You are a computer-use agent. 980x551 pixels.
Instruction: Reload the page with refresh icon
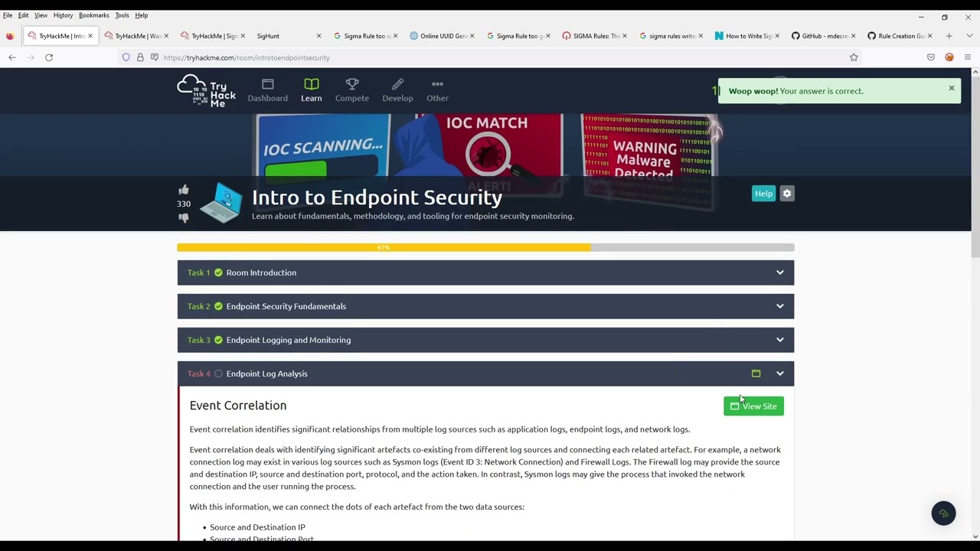point(49,57)
